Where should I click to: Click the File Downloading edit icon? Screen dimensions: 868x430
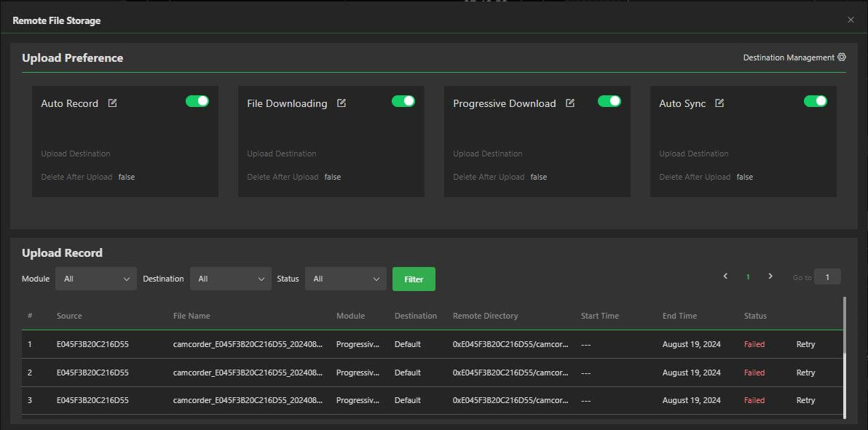342,103
